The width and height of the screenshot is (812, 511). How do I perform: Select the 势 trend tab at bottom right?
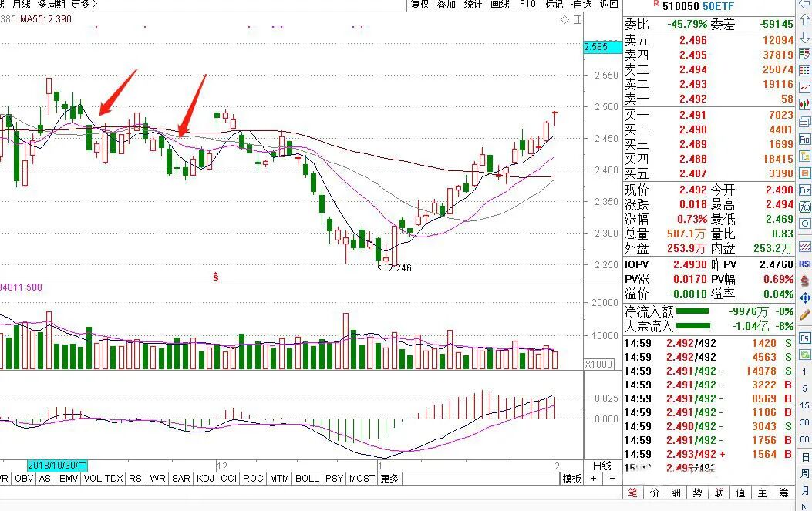point(698,493)
